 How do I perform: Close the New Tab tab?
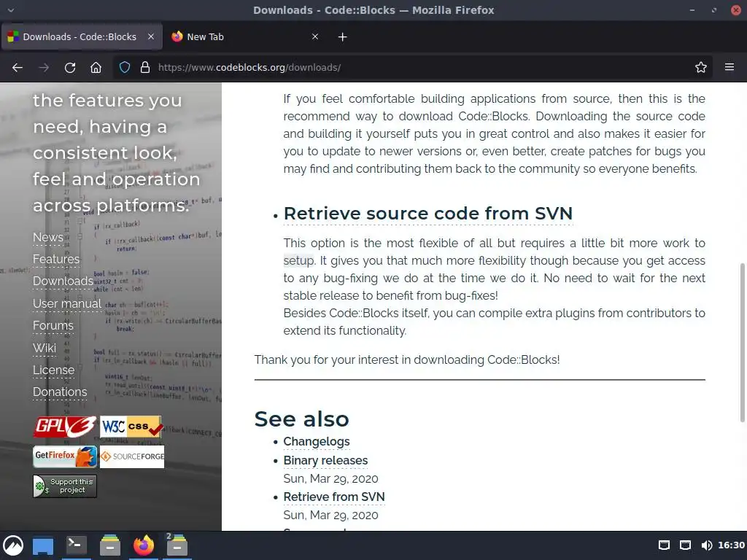tap(315, 36)
